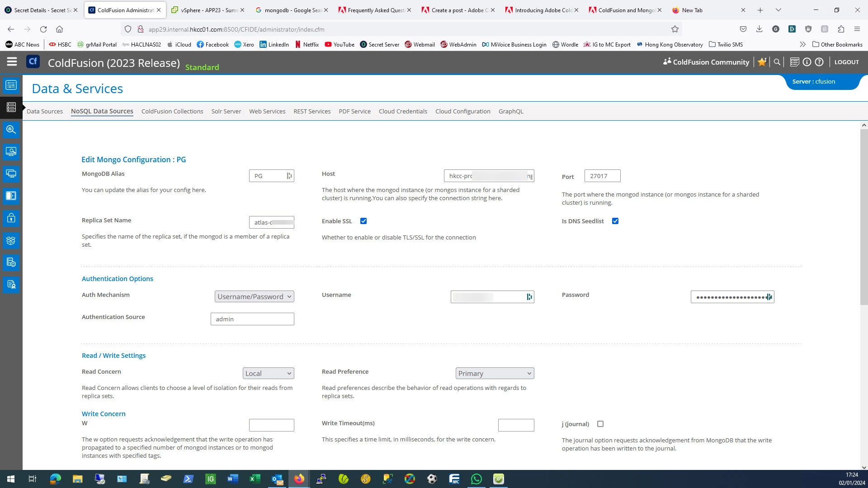Click the Package Manager box sidebar icon
The image size is (868, 488).
(11, 240)
